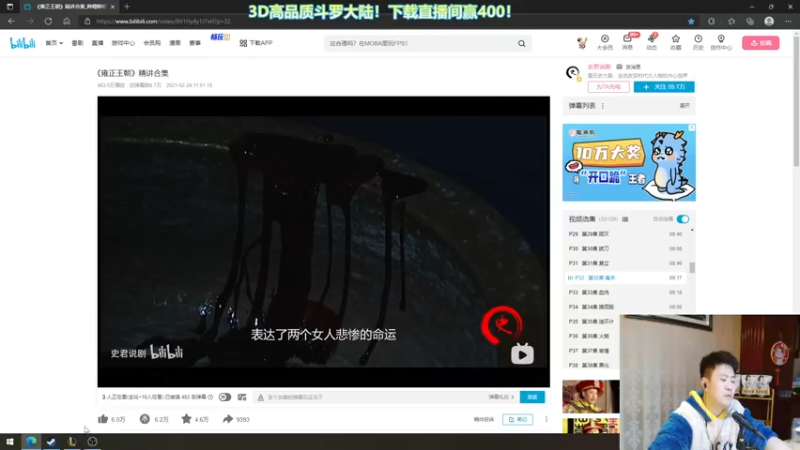The height and width of the screenshot is (450, 800).
Task: Switch the 视频选集 list view icon
Action: (x=625, y=219)
